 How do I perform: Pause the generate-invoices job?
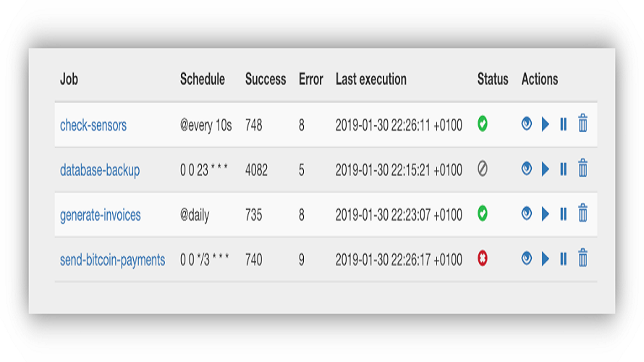tap(564, 214)
